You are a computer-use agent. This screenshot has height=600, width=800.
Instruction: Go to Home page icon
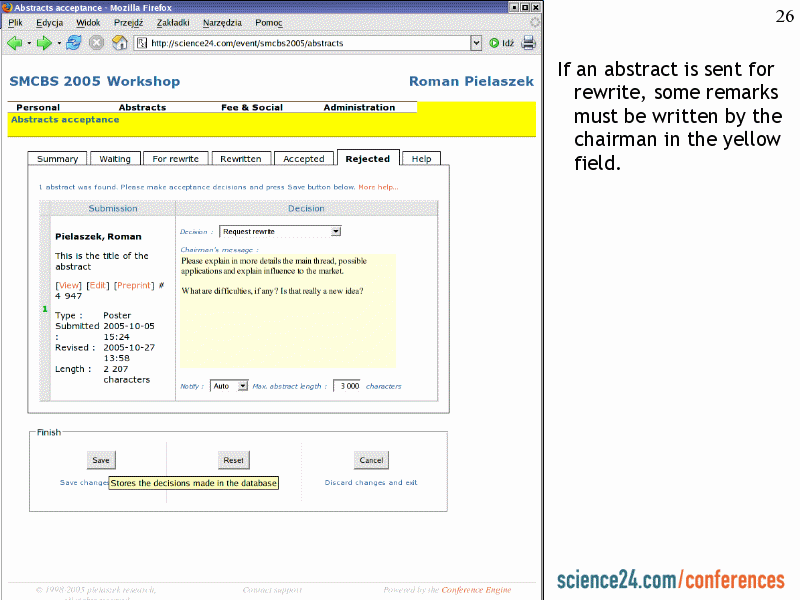click(x=119, y=43)
